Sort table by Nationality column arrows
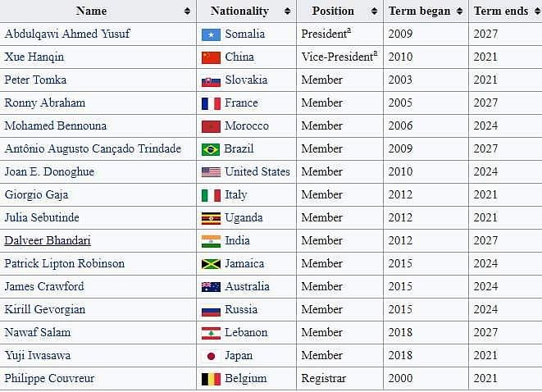Screen dimensions: 542x392 (x=287, y=11)
